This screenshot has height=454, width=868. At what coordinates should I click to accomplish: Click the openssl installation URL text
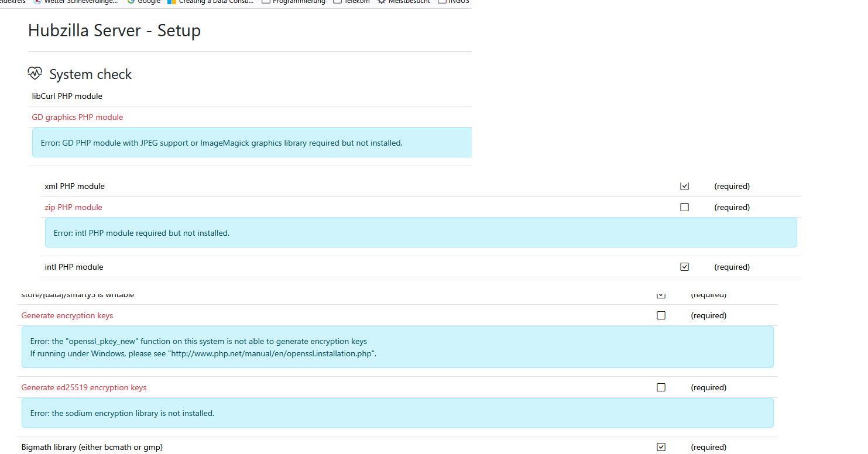coord(272,354)
